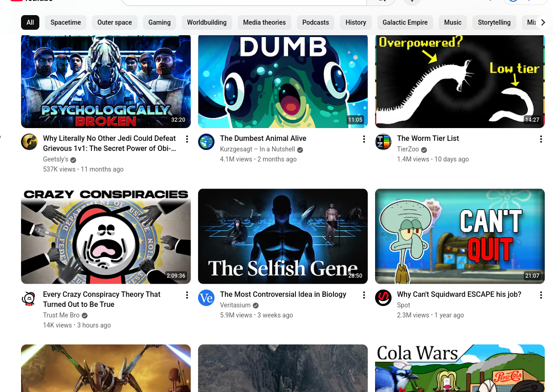This screenshot has width=553, height=392.
Task: Open Kurzgesagt – In a Nutshell channel name
Action: pyautogui.click(x=258, y=149)
